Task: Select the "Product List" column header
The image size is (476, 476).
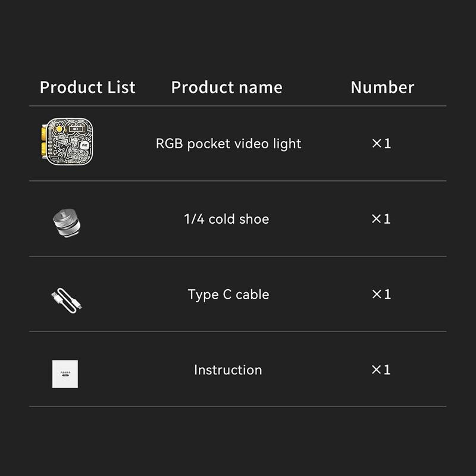Action: pos(87,87)
